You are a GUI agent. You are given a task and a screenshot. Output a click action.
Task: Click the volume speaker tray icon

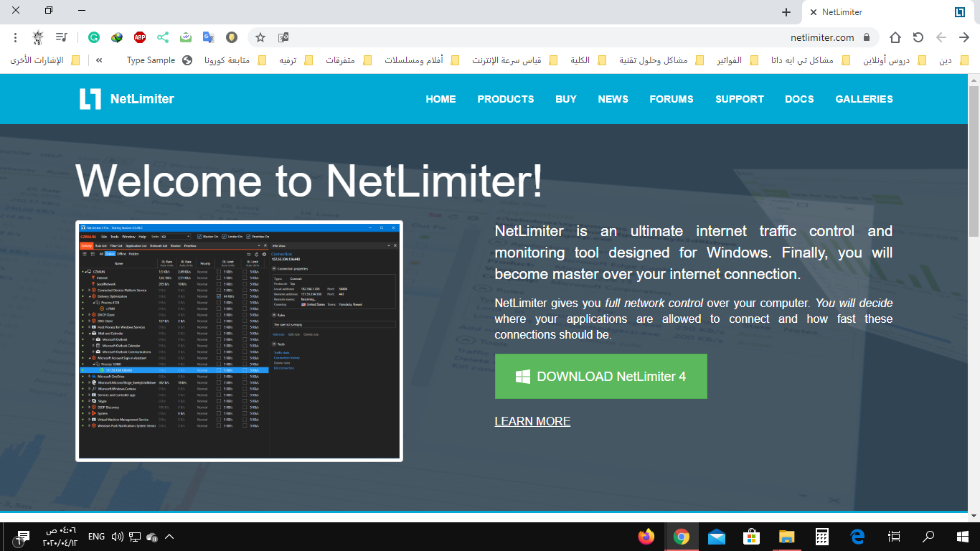(118, 537)
